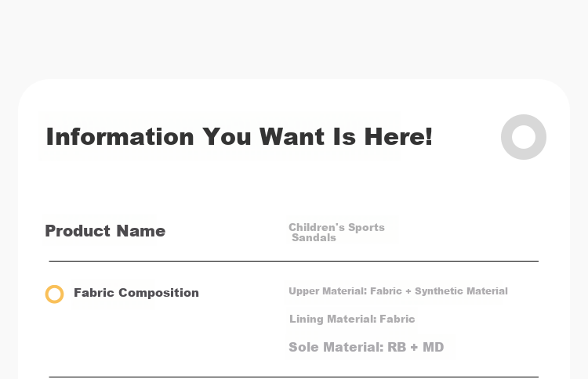Select the Product Name label

click(x=105, y=231)
